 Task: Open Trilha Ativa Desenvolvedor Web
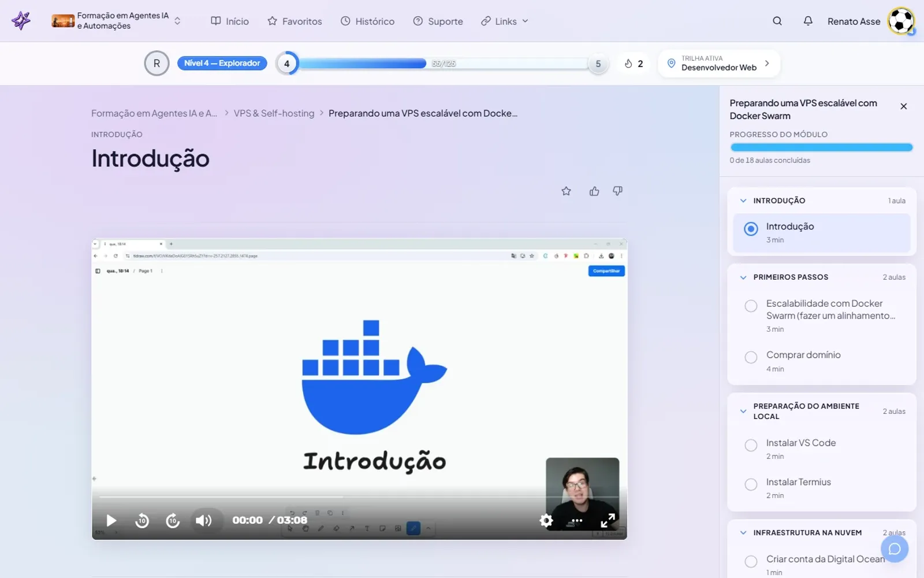[x=719, y=64]
